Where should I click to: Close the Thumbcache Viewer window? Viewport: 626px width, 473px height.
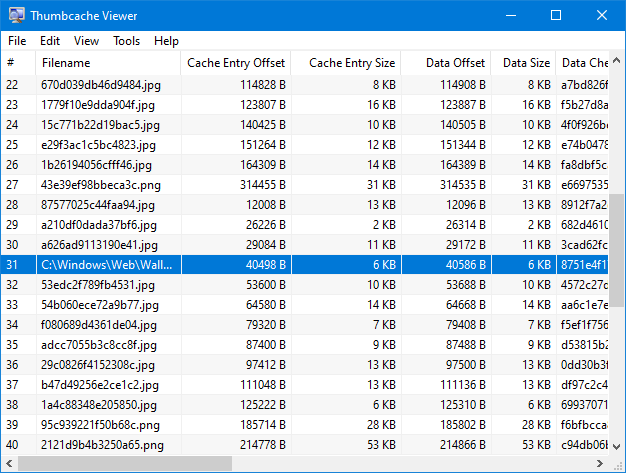(x=602, y=15)
